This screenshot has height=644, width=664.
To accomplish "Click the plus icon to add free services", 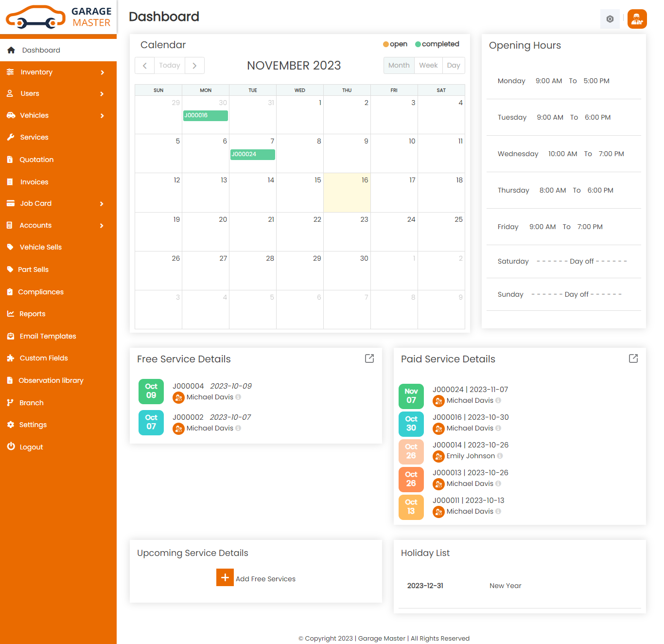I will click(x=225, y=577).
